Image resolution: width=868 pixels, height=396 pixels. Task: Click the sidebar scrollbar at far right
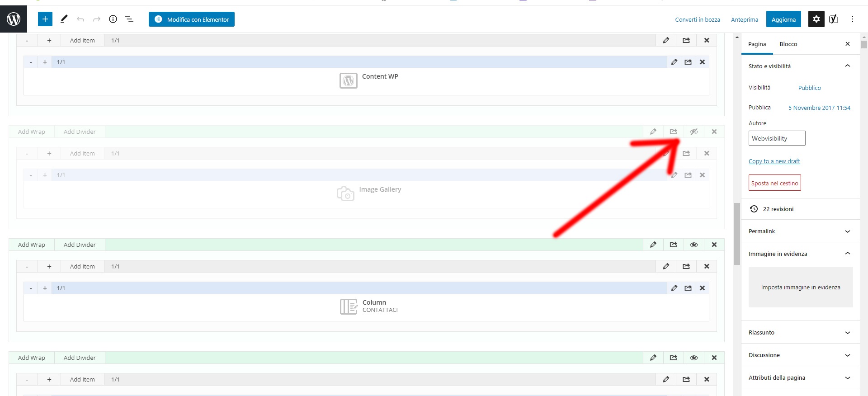click(864, 44)
